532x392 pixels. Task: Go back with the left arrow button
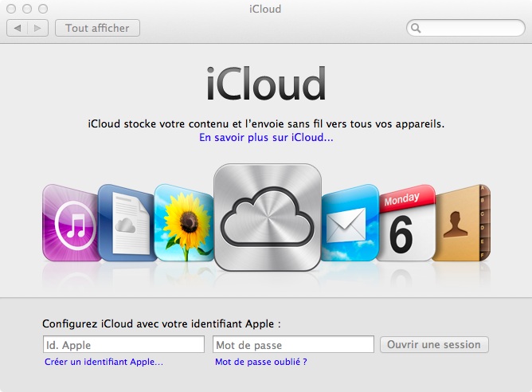coord(17,28)
